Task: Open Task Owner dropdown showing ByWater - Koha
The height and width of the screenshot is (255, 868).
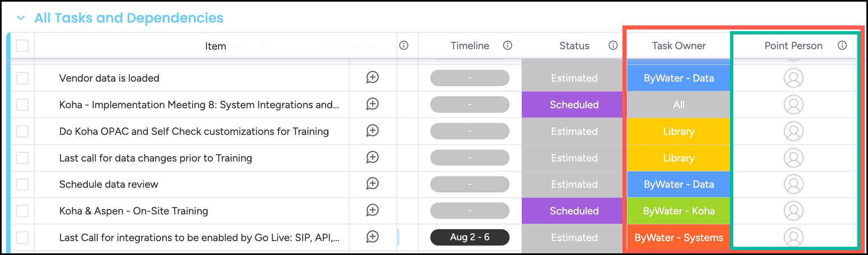Action: click(x=678, y=211)
